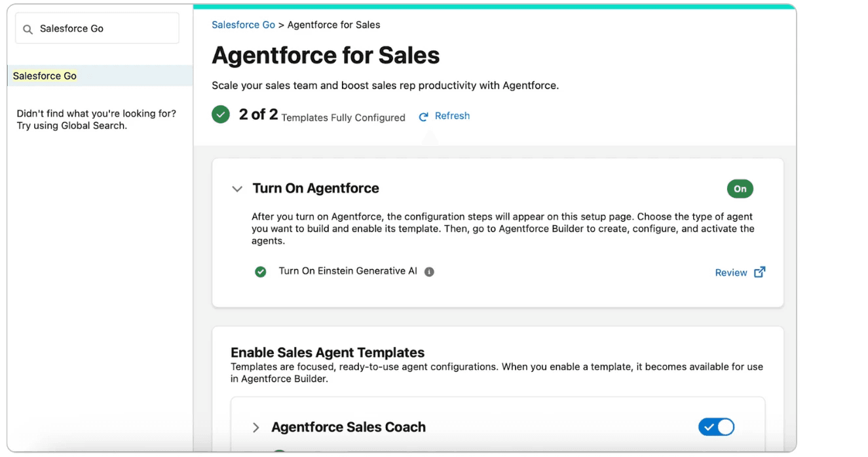Collapse the Turn On Agentforce section
The height and width of the screenshot is (457, 868).
(237, 189)
